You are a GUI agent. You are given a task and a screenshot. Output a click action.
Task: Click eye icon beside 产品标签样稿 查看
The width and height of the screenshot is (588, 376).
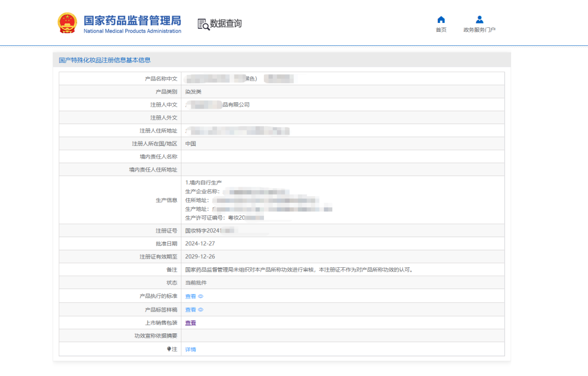201,310
